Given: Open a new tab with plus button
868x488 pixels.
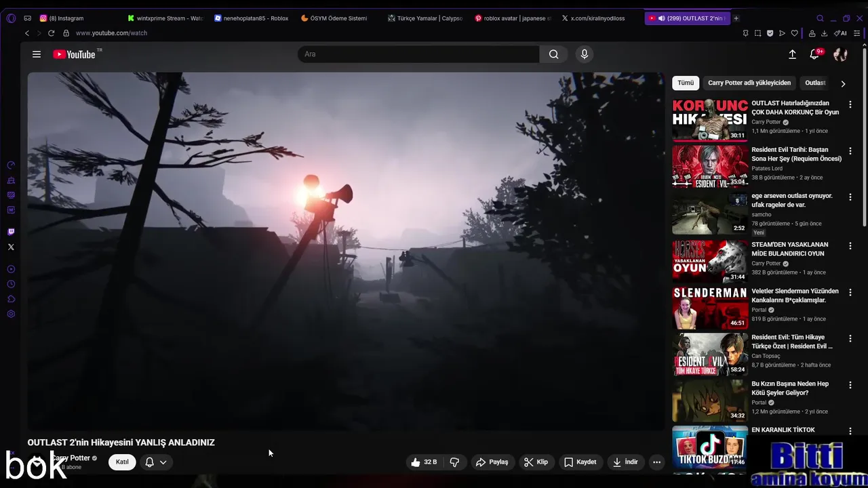Looking at the screenshot, I should (x=736, y=18).
